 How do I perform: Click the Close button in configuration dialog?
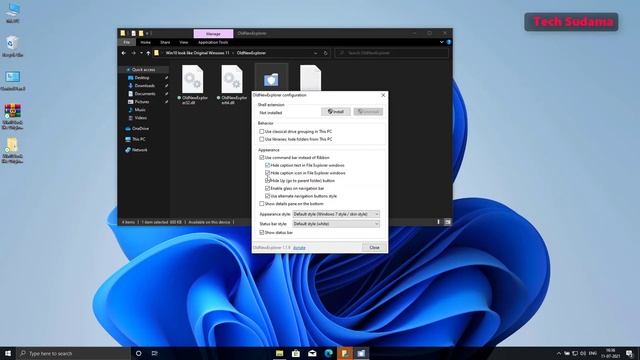[374, 247]
